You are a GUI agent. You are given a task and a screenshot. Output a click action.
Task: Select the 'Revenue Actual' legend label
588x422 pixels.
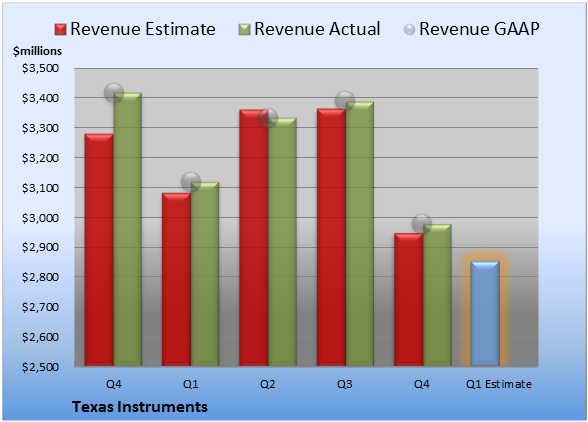[x=317, y=29]
